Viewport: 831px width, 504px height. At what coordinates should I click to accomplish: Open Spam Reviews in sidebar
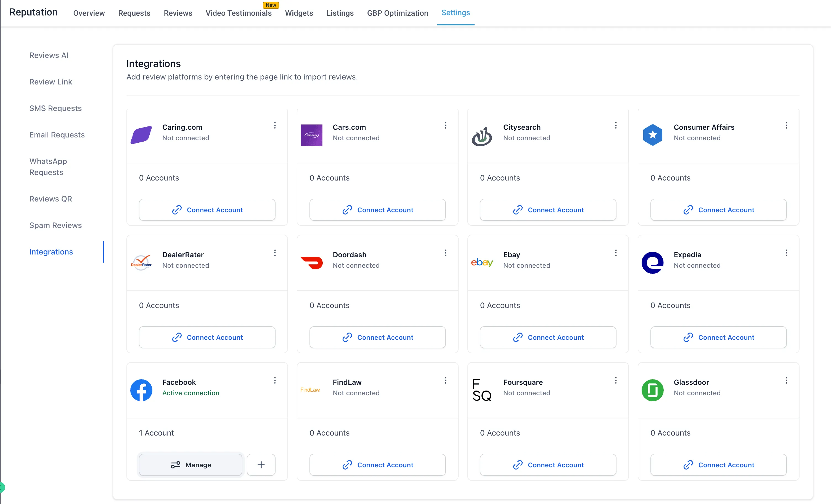tap(55, 225)
